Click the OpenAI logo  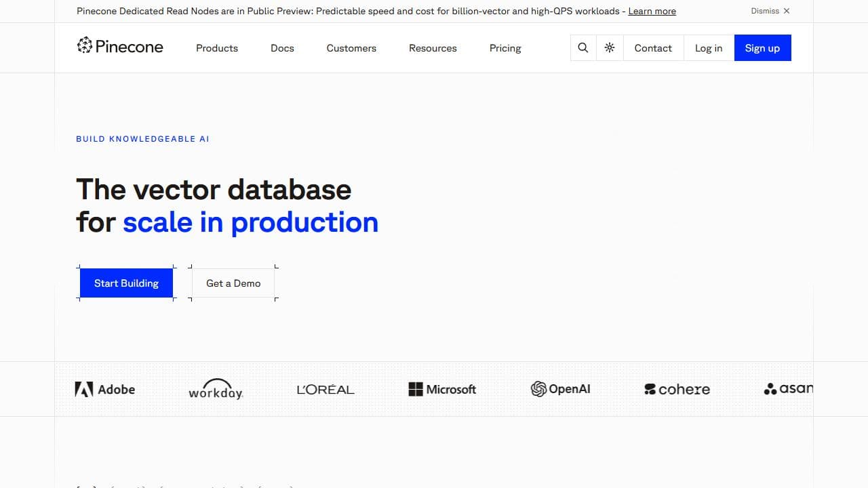pyautogui.click(x=560, y=390)
